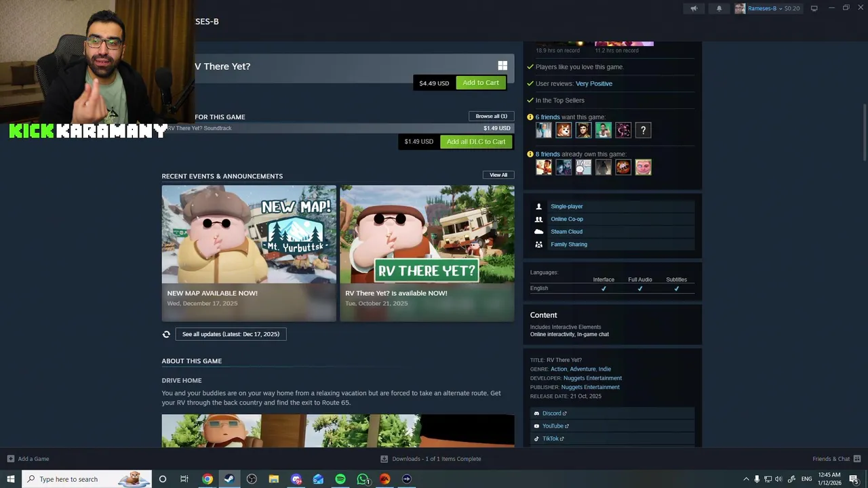868x488 pixels.
Task: Enter Big Picture mode via the monitor icon
Action: (814, 8)
